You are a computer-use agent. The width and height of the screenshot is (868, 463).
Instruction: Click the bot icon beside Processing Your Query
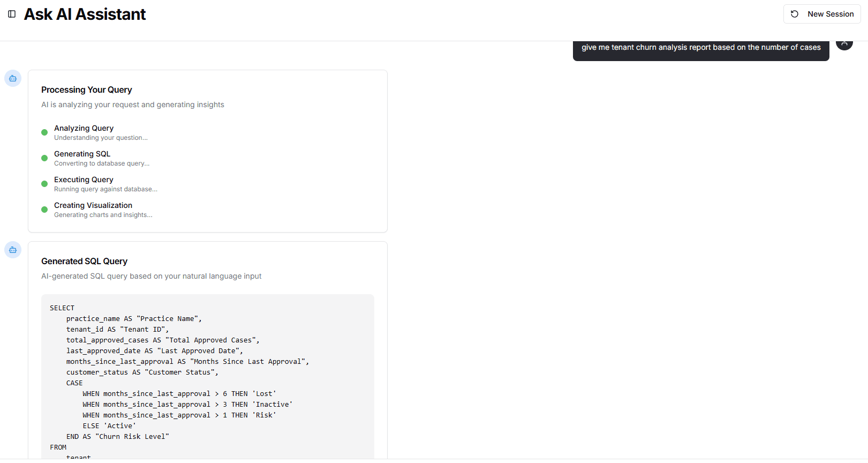pos(13,78)
